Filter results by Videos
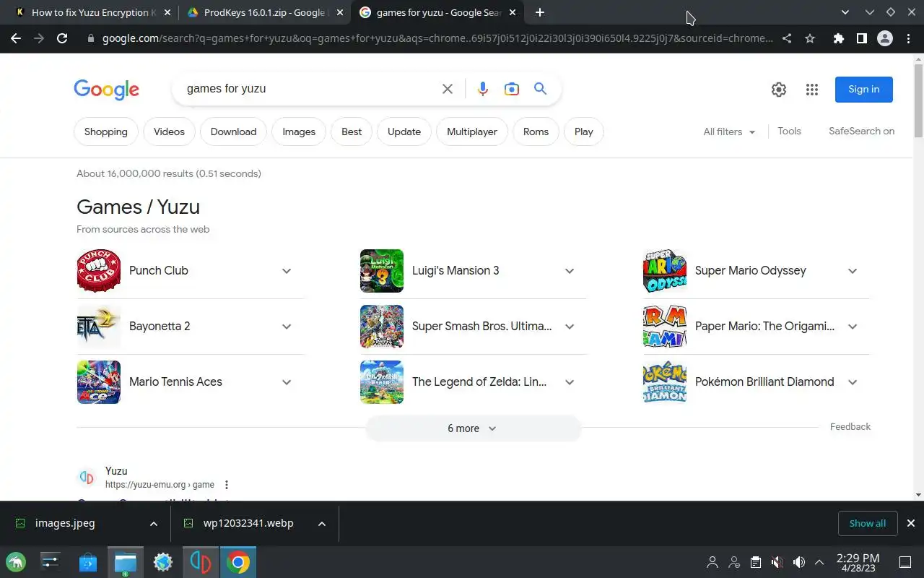The image size is (924, 578). click(x=169, y=131)
